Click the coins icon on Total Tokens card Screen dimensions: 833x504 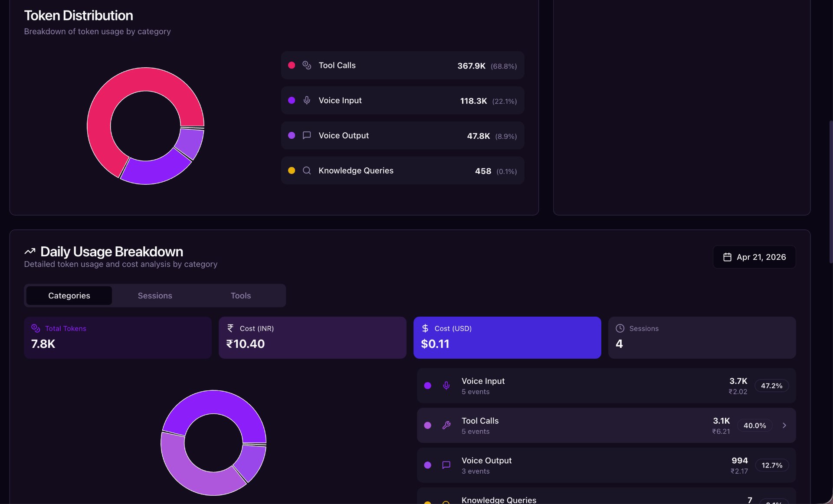click(36, 328)
